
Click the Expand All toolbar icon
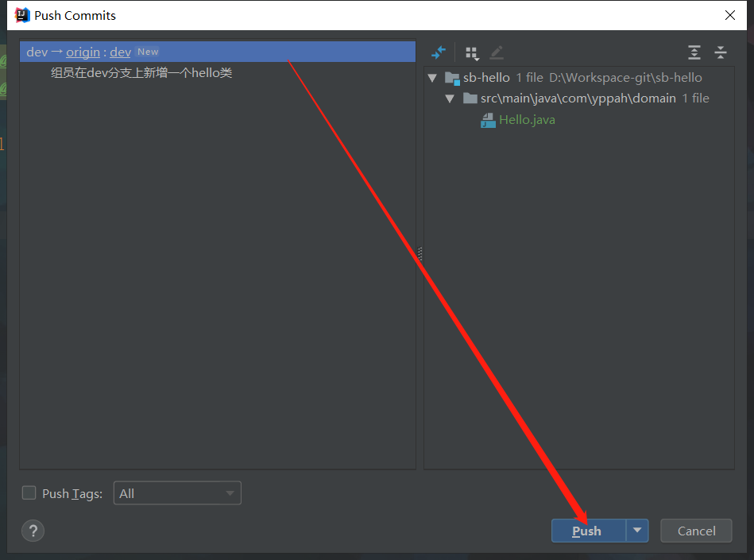[x=694, y=52]
